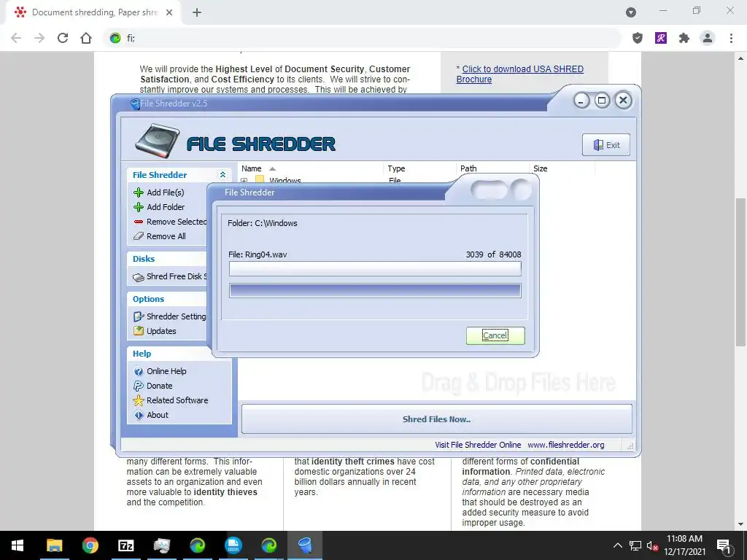
Task: Click the Remove All label
Action: 166,236
